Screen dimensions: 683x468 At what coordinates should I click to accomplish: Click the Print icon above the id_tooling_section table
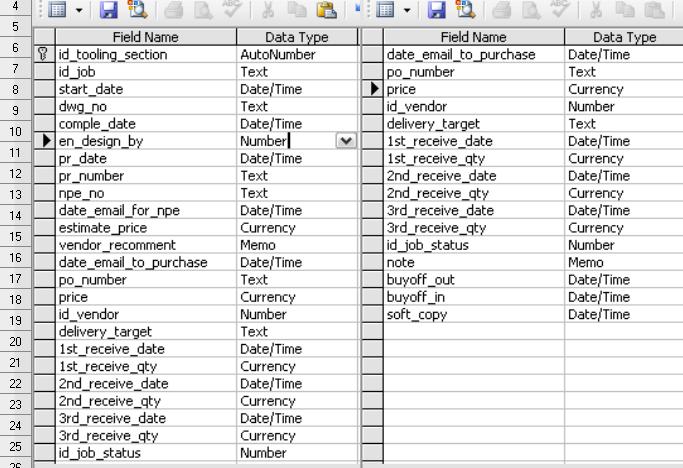(173, 10)
